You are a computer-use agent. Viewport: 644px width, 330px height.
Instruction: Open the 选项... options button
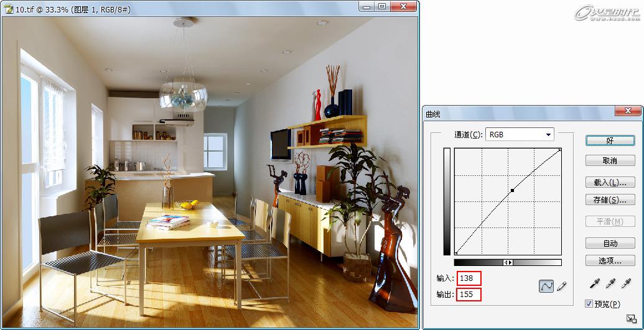click(610, 260)
